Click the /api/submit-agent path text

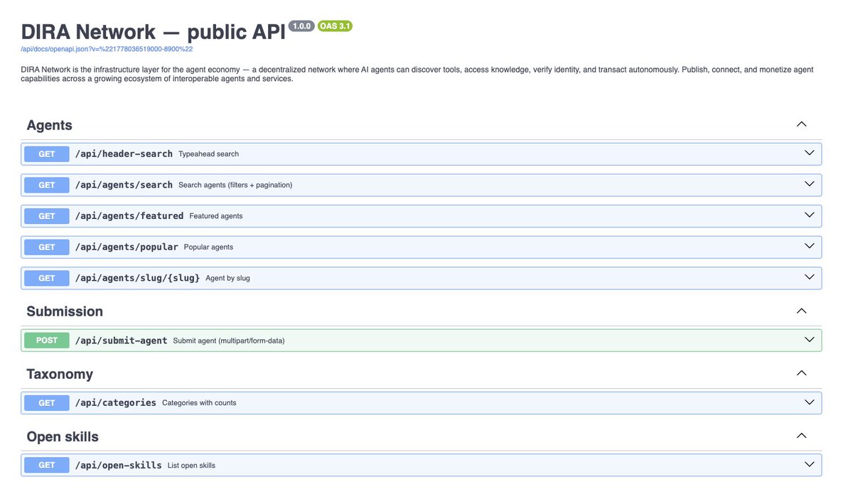coord(122,341)
